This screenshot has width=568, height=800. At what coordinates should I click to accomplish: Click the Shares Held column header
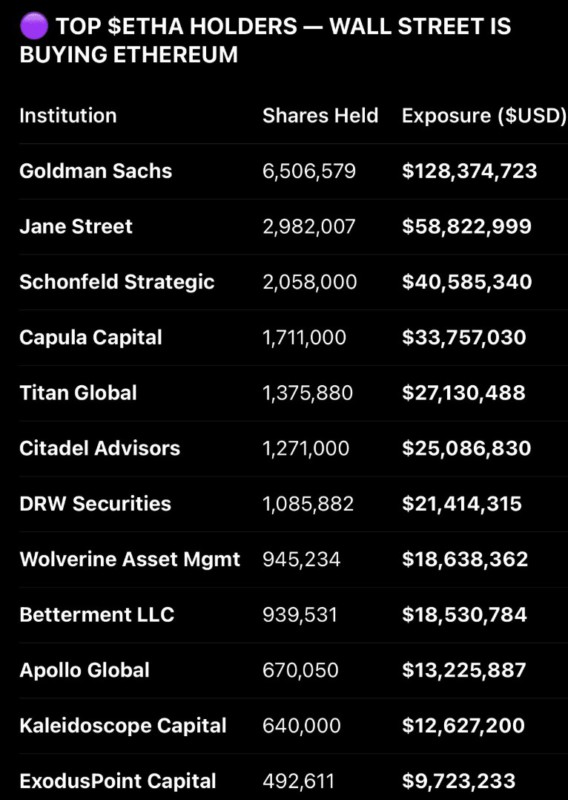pyautogui.click(x=320, y=116)
